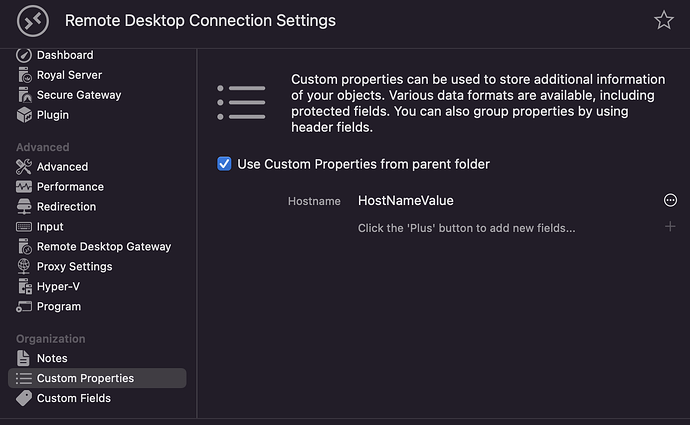
Task: Click the Plugin cube icon
Action: point(25,115)
